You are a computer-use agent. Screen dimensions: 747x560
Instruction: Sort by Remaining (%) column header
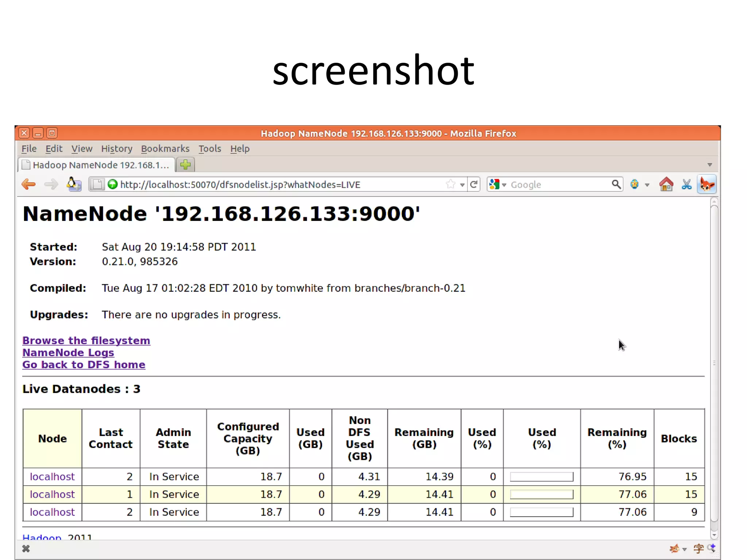click(x=617, y=438)
